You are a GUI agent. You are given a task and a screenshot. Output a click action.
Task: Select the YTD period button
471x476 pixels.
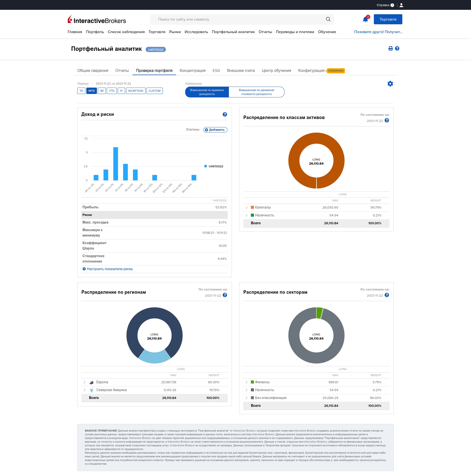coord(112,91)
